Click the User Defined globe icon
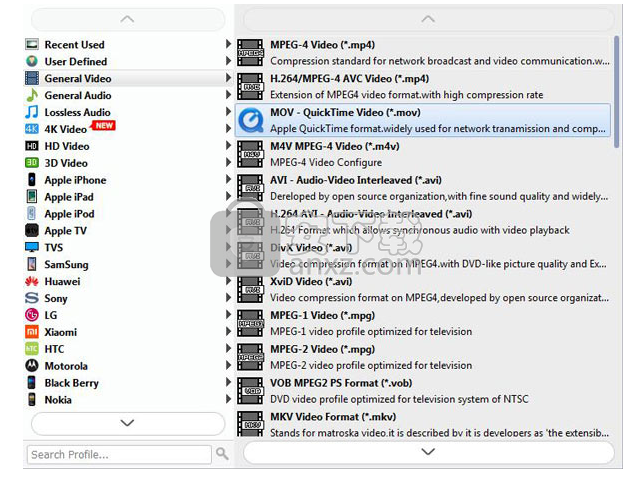Screen dimensions: 637x477 tap(32, 61)
